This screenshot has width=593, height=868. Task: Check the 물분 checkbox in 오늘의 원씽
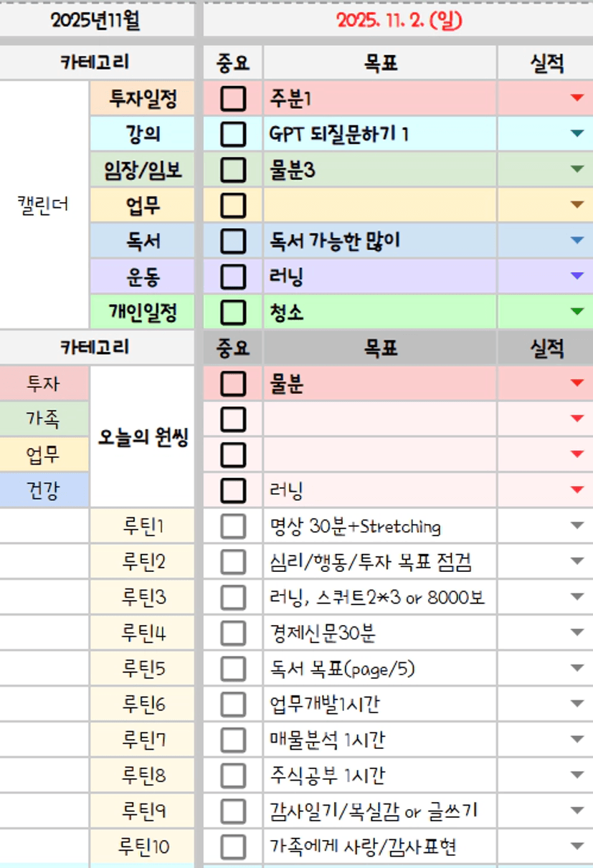point(233,384)
